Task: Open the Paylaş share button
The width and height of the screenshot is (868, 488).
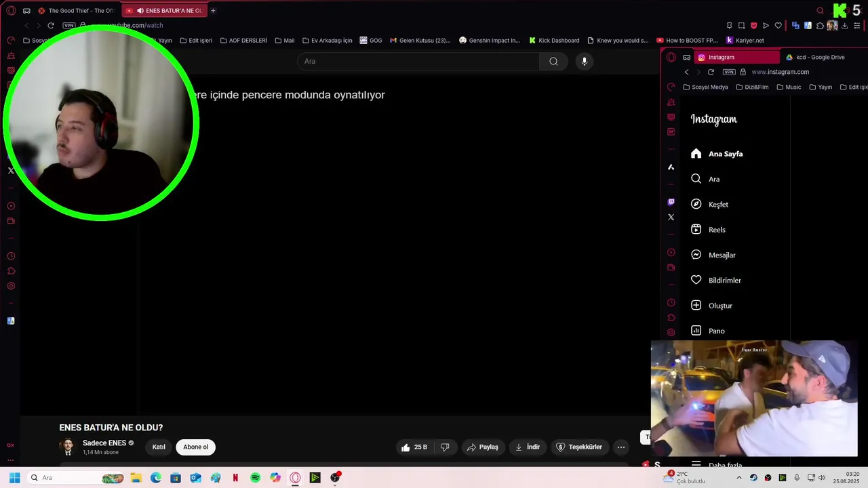Action: click(x=482, y=447)
